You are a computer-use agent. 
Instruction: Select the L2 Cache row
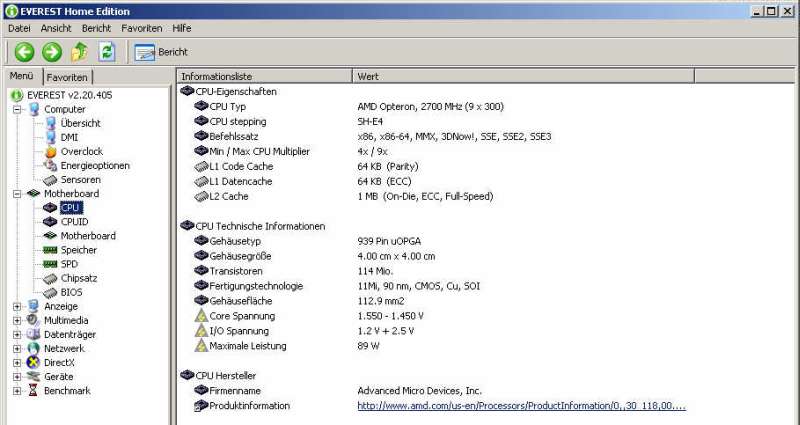[344, 196]
